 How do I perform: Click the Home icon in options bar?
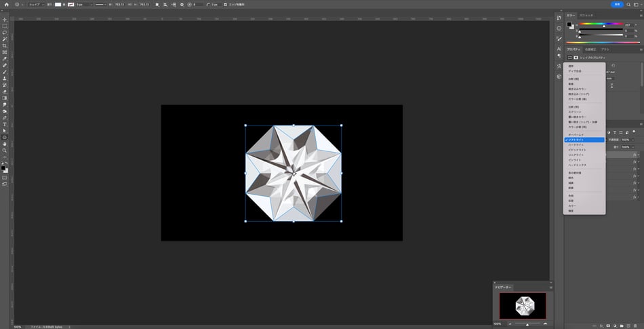[x=6, y=4]
